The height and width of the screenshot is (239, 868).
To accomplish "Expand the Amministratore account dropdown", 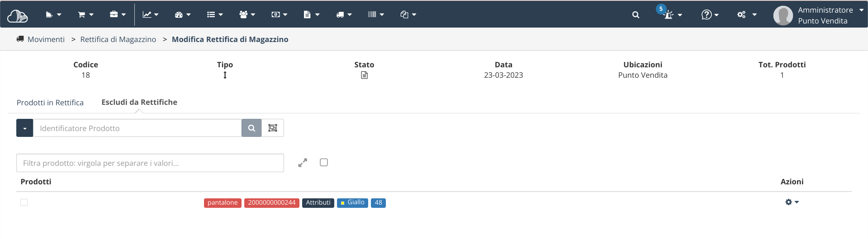I will point(861,10).
